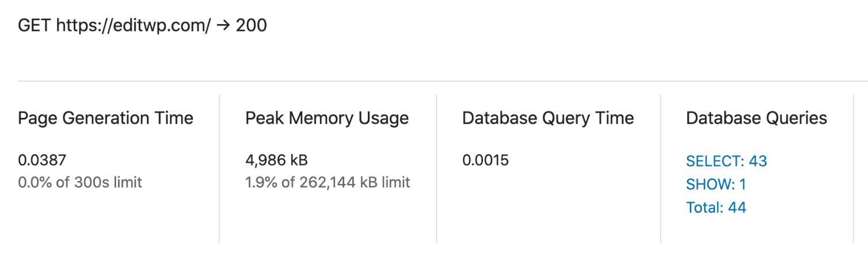The width and height of the screenshot is (868, 257).
Task: Select the 200 response status code
Action: point(252,26)
